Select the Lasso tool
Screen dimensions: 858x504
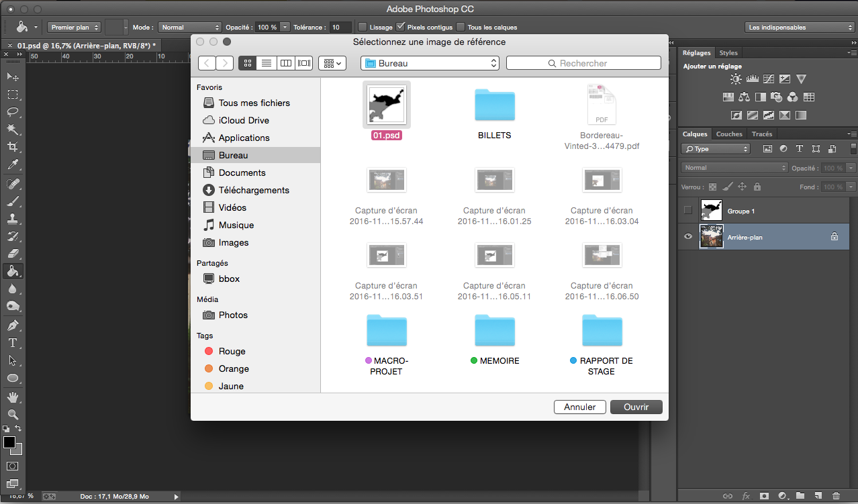point(12,112)
